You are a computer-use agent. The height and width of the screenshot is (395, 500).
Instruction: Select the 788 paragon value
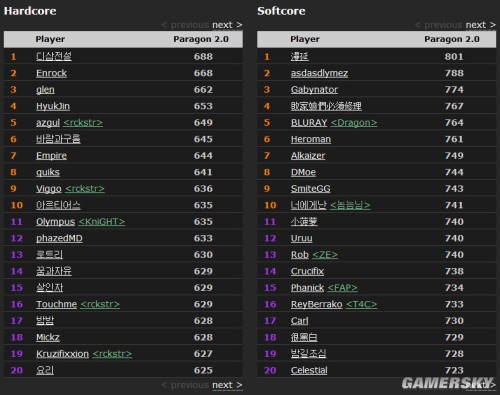click(x=454, y=73)
